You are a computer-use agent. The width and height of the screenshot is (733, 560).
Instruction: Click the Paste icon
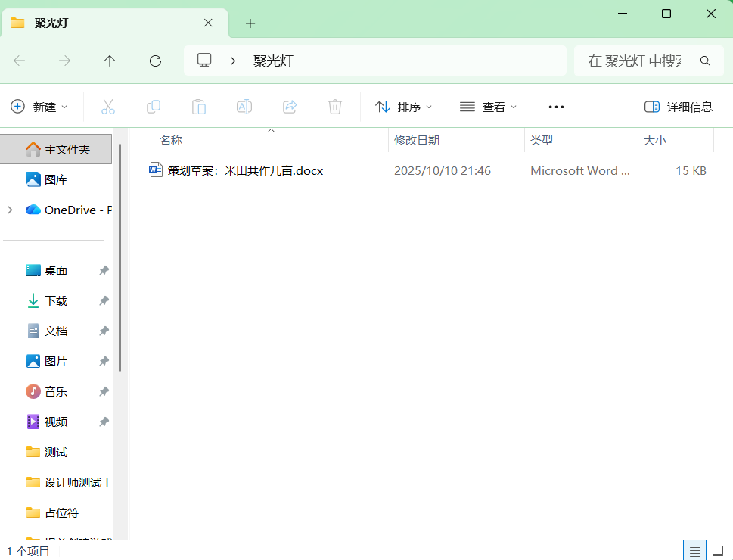coord(199,107)
